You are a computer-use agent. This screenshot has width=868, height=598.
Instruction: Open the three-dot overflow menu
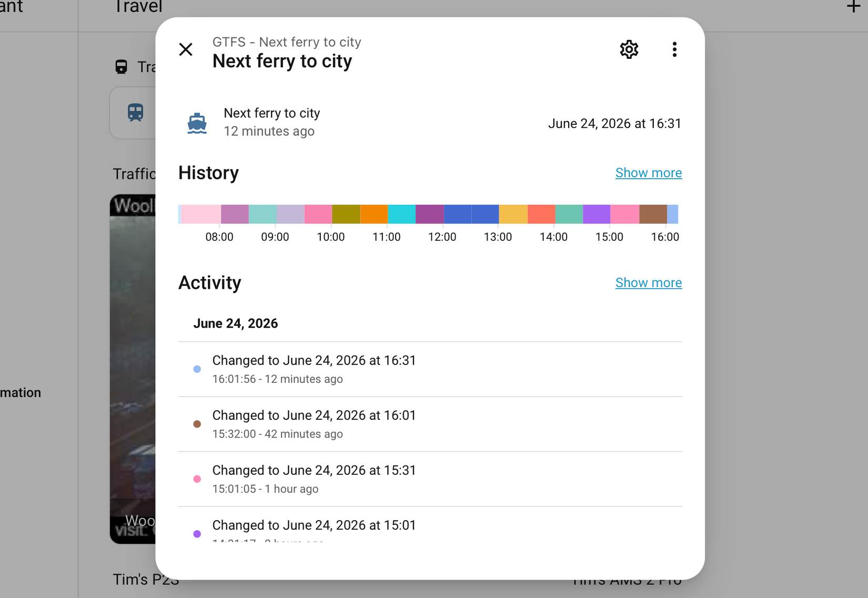point(674,49)
